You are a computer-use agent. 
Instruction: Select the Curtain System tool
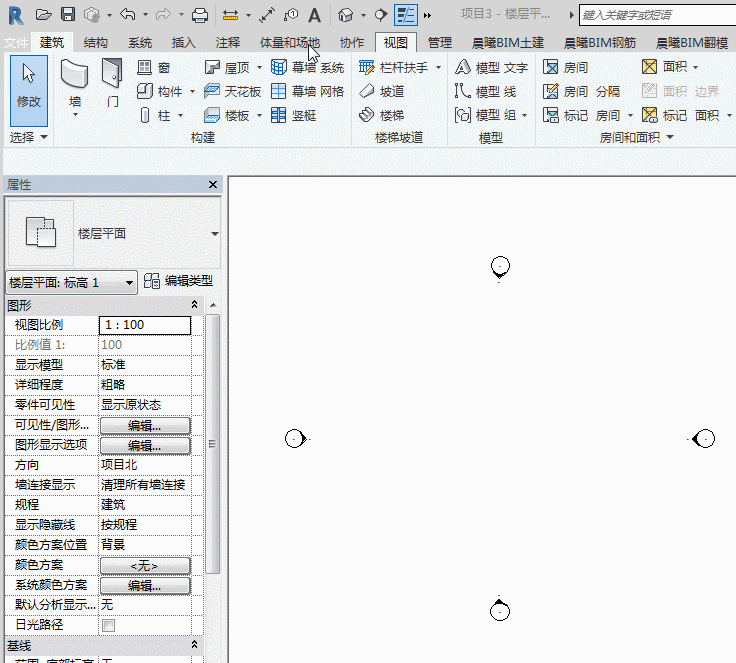tap(307, 68)
